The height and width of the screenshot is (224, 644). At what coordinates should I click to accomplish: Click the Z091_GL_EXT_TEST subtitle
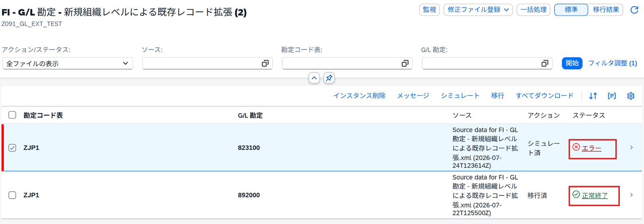point(32,24)
